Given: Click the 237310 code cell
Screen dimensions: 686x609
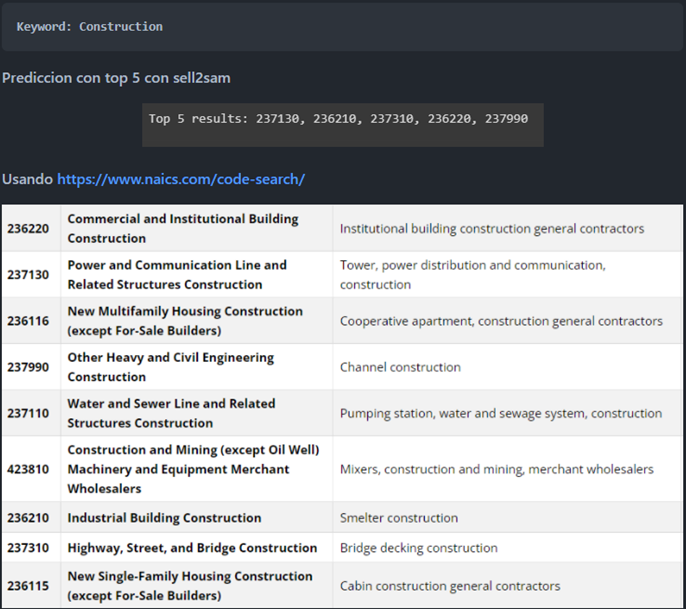Looking at the screenshot, I should 29,548.
